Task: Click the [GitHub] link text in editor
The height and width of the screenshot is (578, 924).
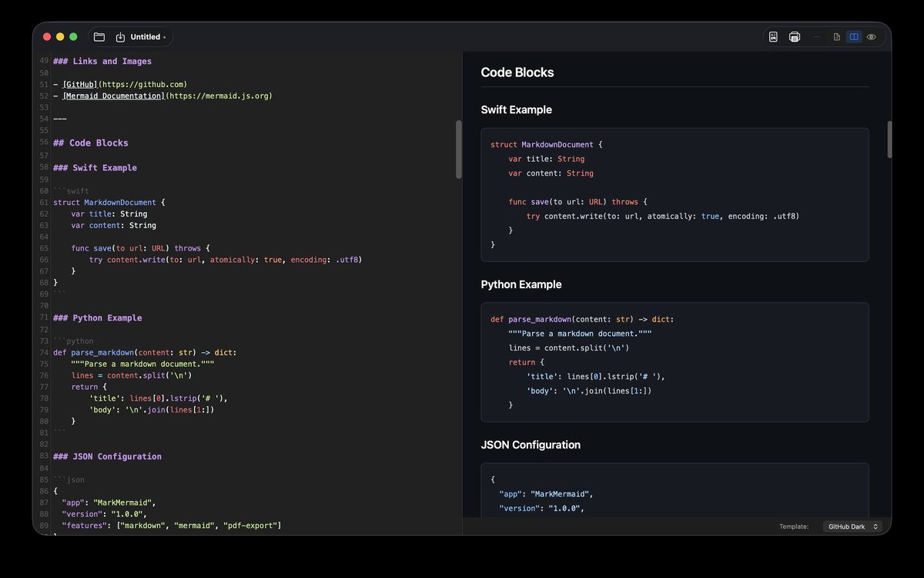Action: 80,84
